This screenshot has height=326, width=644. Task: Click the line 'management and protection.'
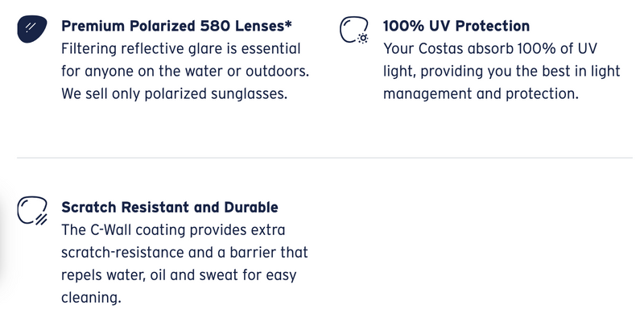coord(481,94)
